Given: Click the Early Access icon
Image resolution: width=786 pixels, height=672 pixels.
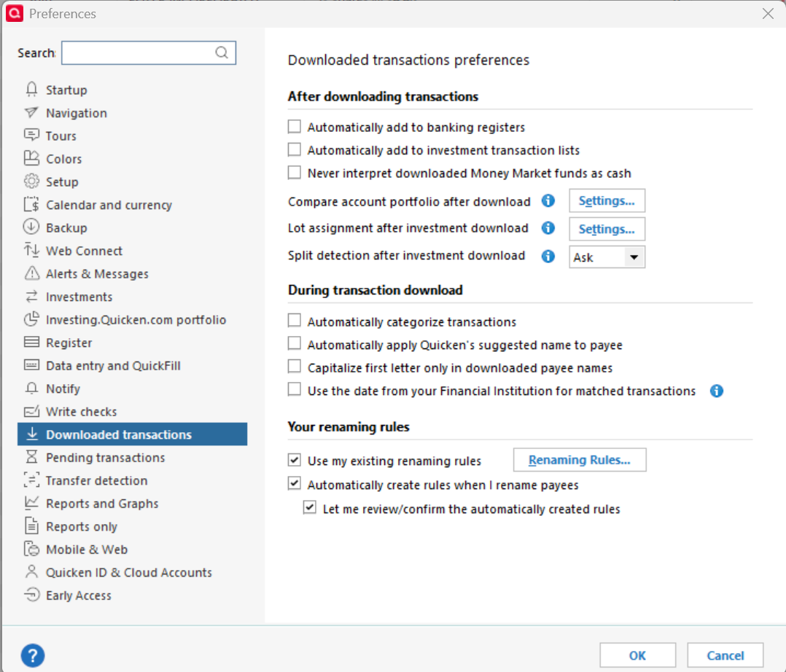Looking at the screenshot, I should click(x=31, y=595).
